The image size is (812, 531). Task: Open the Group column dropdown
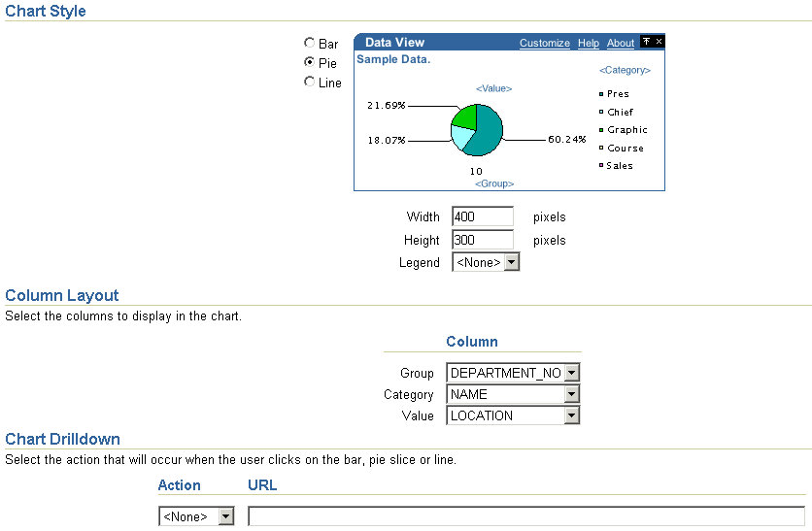[513, 373]
